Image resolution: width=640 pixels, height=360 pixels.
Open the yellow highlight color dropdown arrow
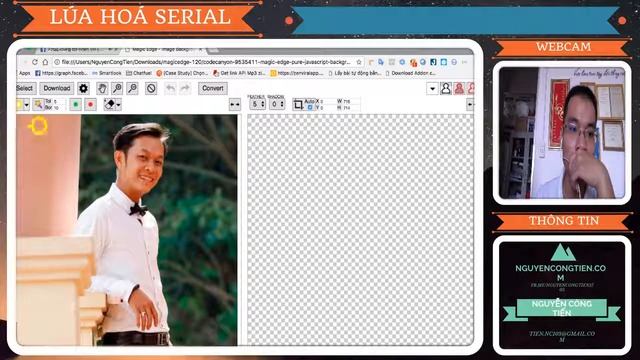(x=27, y=105)
